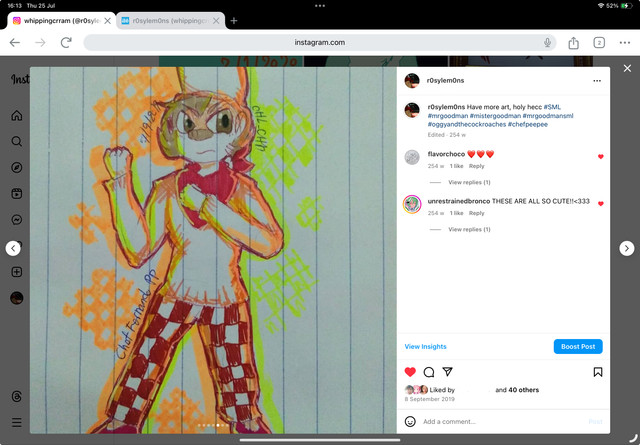Image resolution: width=640 pixels, height=445 pixels.
Task: Open Instagram Home in sidebar
Action: pos(17,116)
